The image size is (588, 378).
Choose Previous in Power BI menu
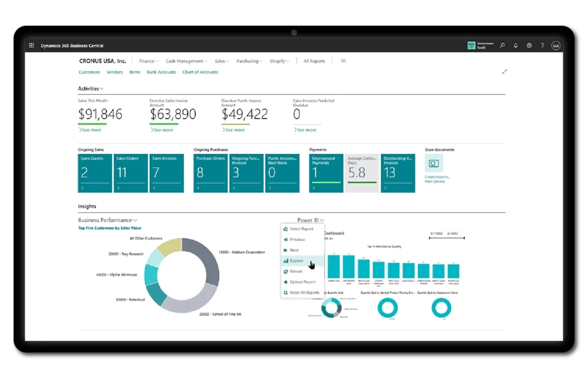pyautogui.click(x=302, y=239)
